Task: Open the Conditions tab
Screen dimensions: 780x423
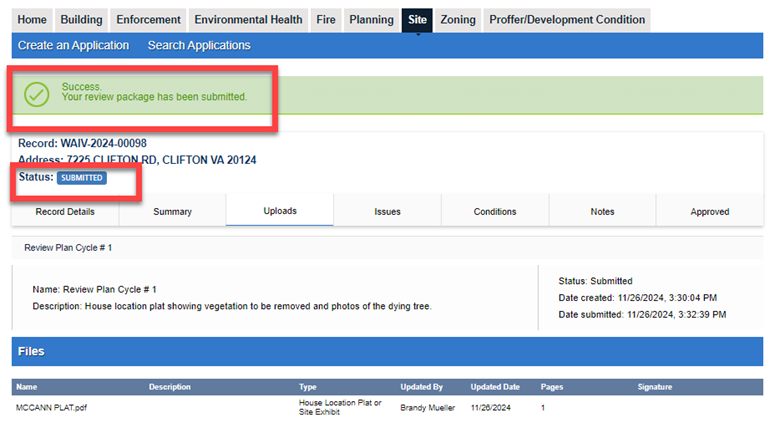Action: coord(495,212)
